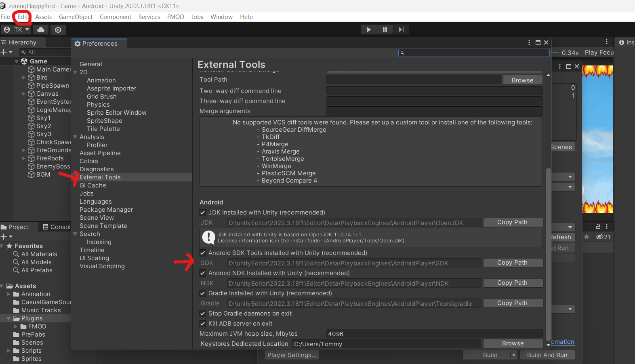Toggle Kill ADB server on exit
The image size is (635, 364).
(x=203, y=324)
